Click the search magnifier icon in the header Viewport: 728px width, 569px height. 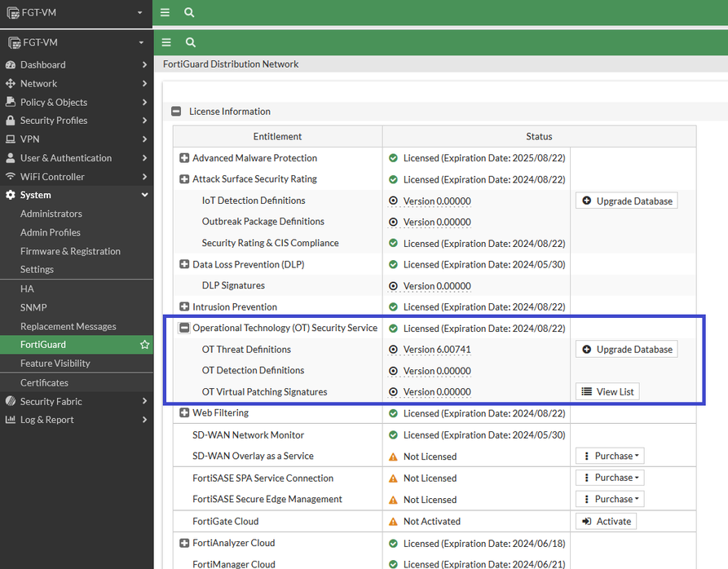click(x=190, y=42)
